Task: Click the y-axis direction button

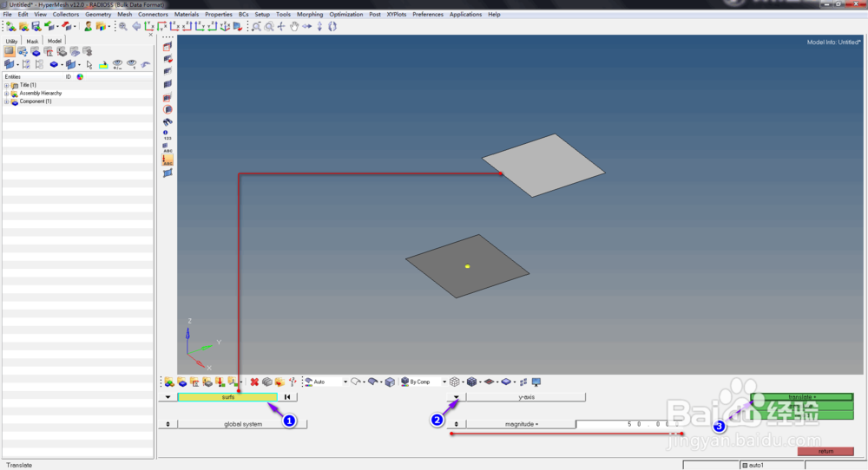Action: 526,397
